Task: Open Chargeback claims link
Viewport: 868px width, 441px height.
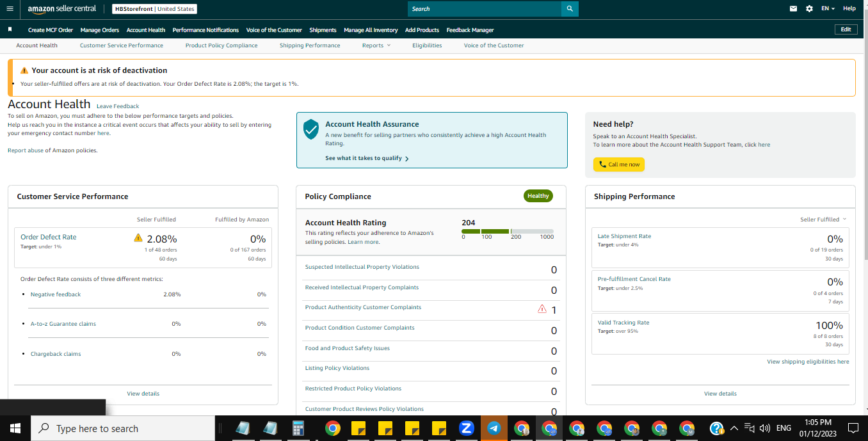Action: [x=56, y=354]
